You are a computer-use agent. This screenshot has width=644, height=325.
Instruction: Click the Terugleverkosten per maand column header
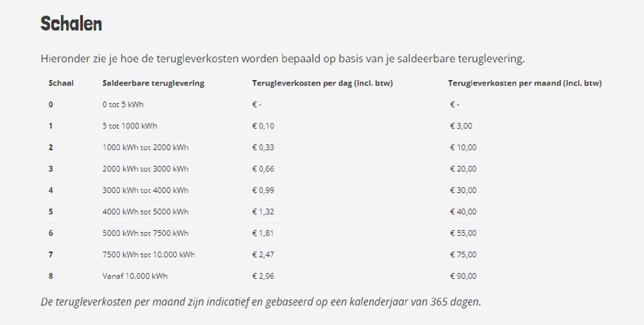coord(525,83)
